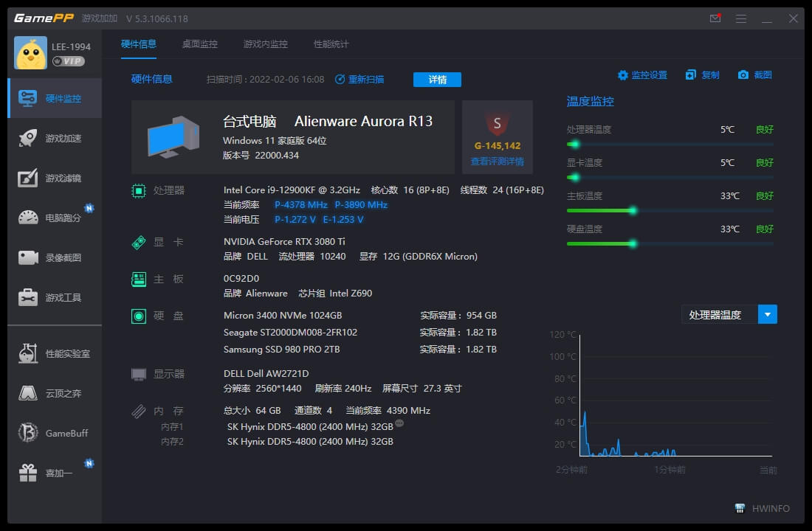Click the NVIDIA GeForce RTX 3080 Ti text
This screenshot has width=812, height=531.
(x=284, y=242)
